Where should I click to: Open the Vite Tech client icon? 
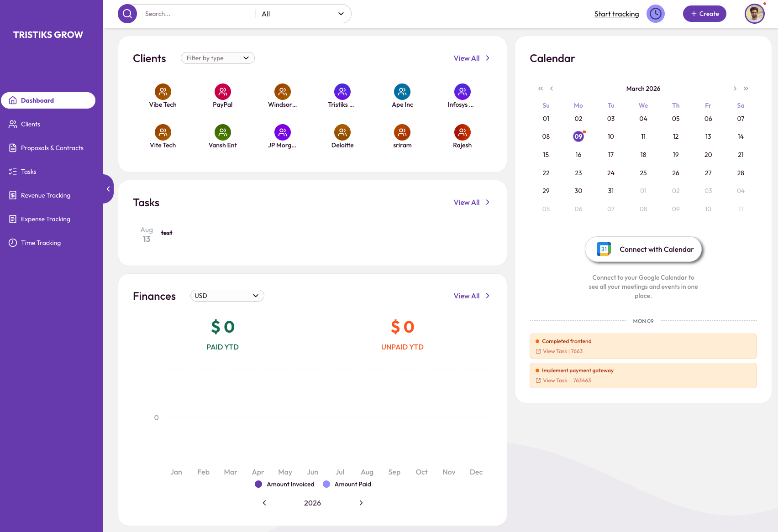163,132
